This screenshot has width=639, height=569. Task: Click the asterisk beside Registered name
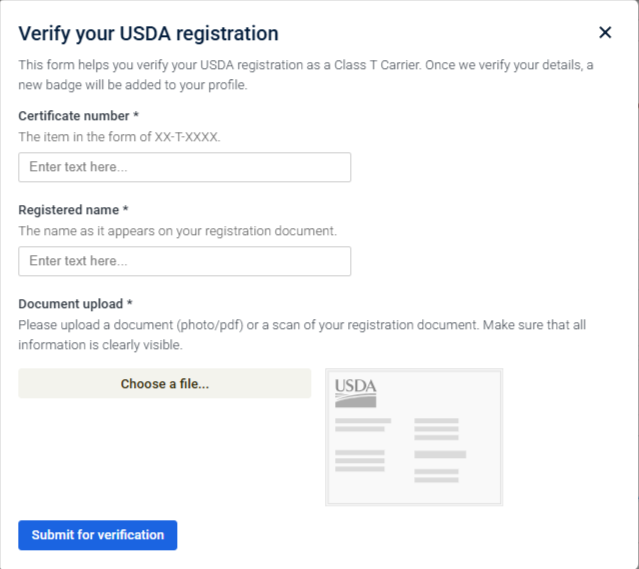pyautogui.click(x=126, y=210)
